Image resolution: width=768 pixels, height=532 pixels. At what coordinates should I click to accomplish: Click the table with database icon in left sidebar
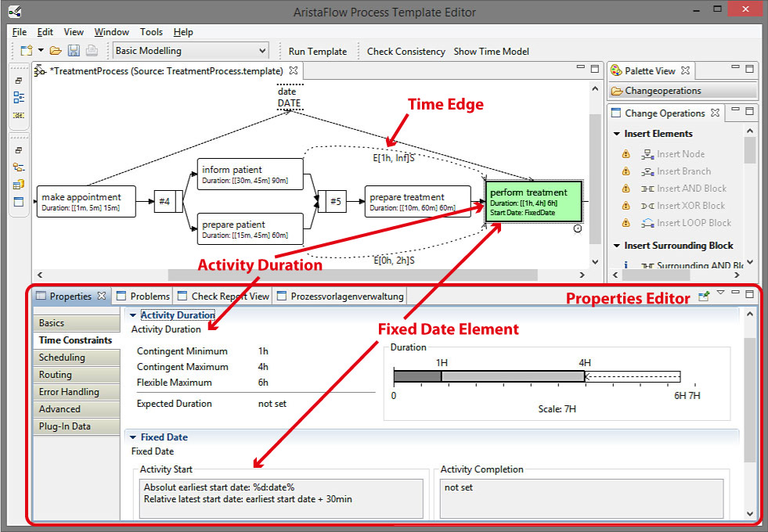[x=19, y=185]
